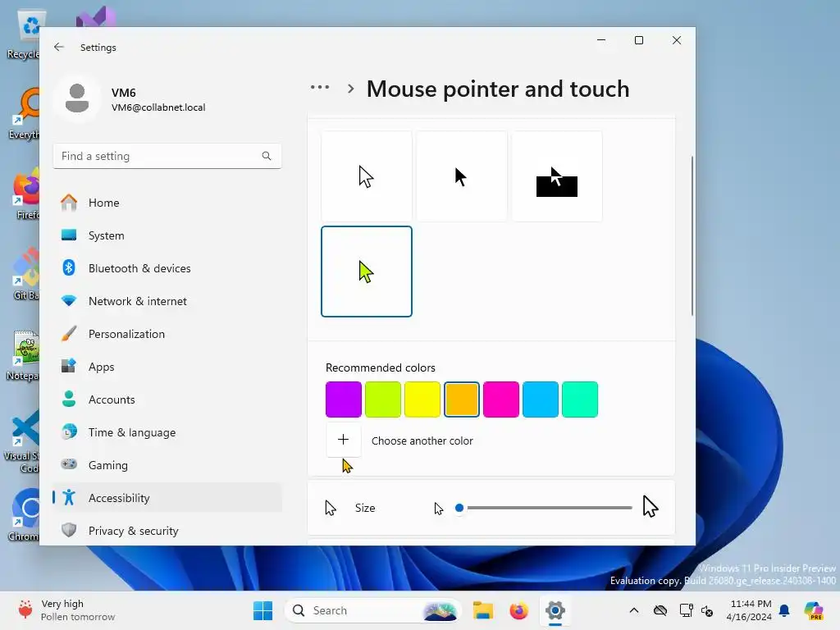
Task: Open the clock showing 11:44 PM
Action: (750, 610)
